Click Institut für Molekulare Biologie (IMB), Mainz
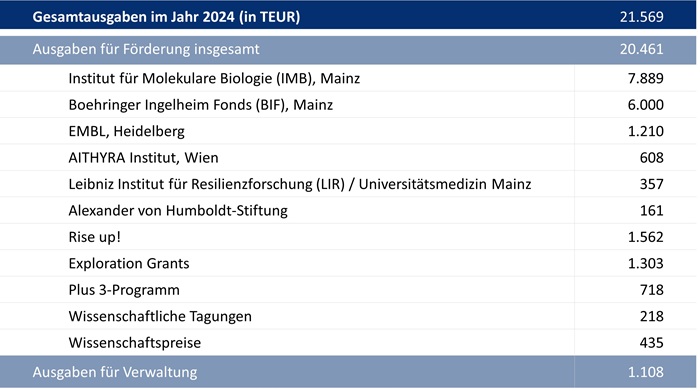The width and height of the screenshot is (700, 391). [x=214, y=79]
